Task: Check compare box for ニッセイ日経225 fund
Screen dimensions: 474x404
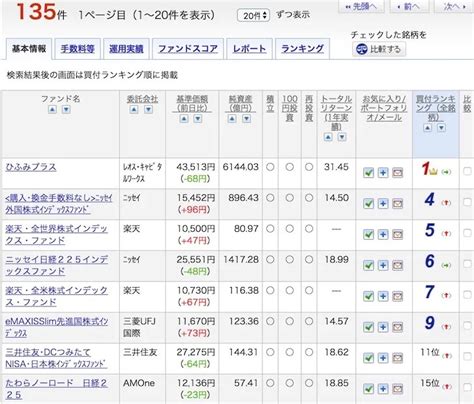Action: tap(467, 264)
